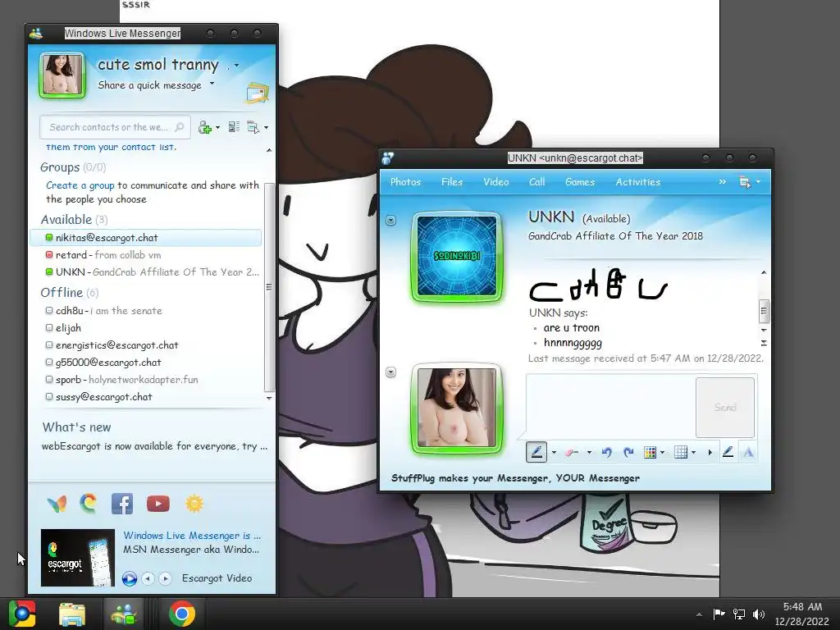Open the StuffPlug footer message link
Viewport: 840px width, 630px height.
pyautogui.click(x=515, y=478)
